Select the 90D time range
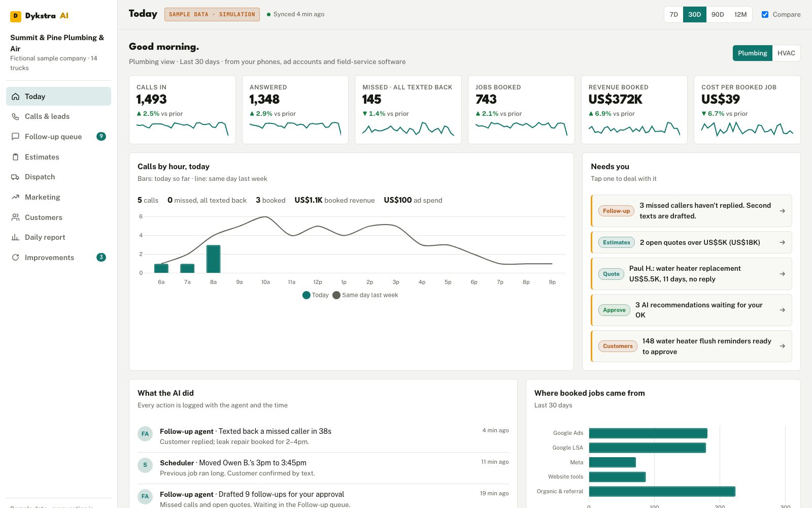 (718, 14)
